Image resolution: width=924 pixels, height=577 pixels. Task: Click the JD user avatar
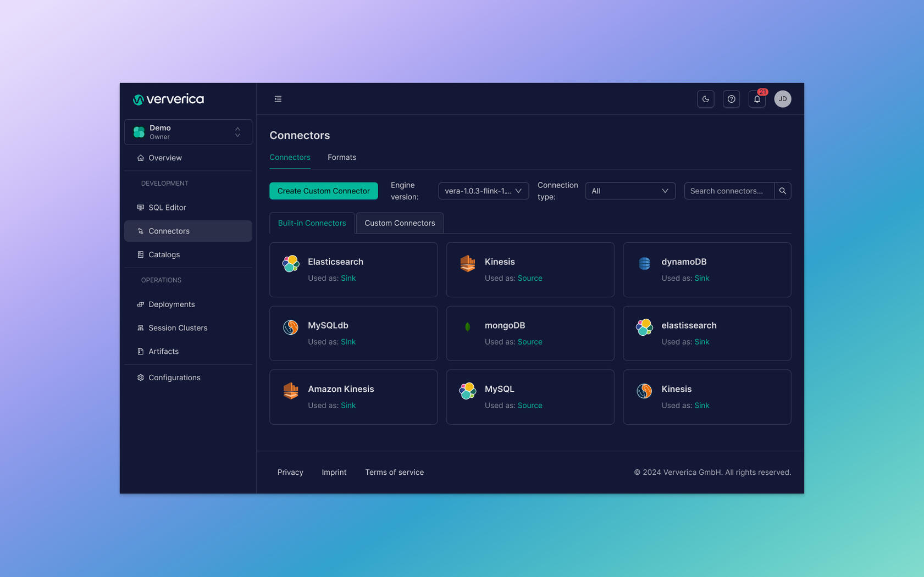pos(782,99)
